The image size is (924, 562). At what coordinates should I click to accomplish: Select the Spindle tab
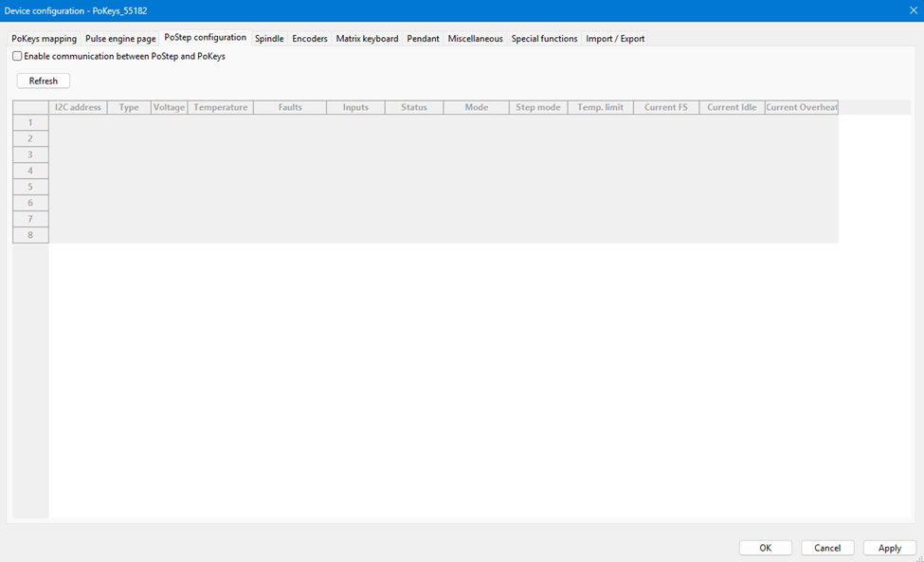(269, 39)
